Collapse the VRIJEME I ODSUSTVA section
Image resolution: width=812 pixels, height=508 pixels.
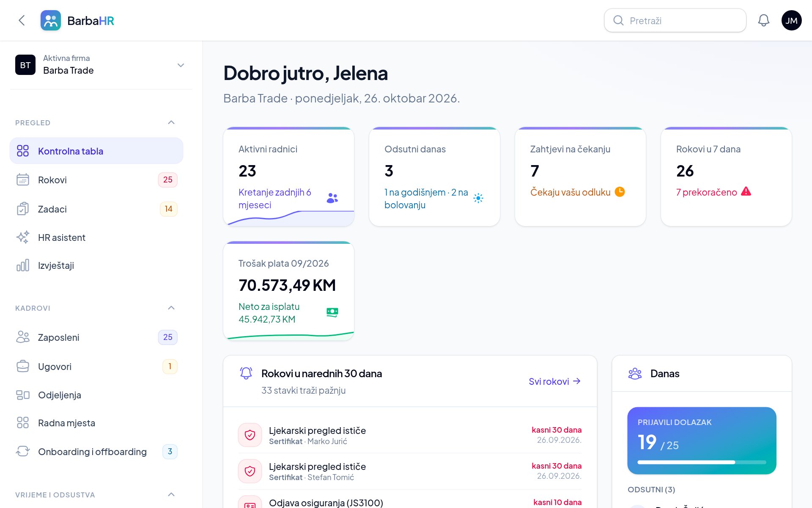coord(171,494)
